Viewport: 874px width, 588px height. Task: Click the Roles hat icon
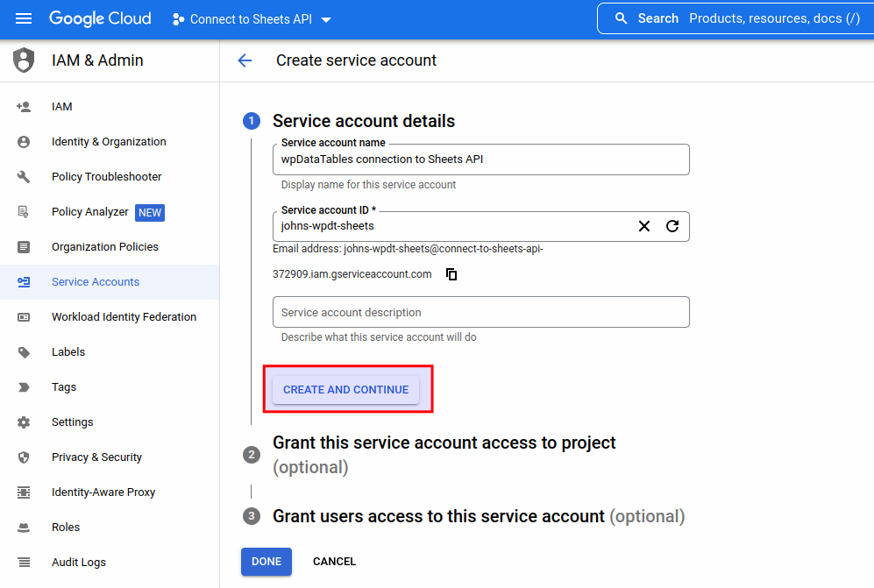pos(24,528)
